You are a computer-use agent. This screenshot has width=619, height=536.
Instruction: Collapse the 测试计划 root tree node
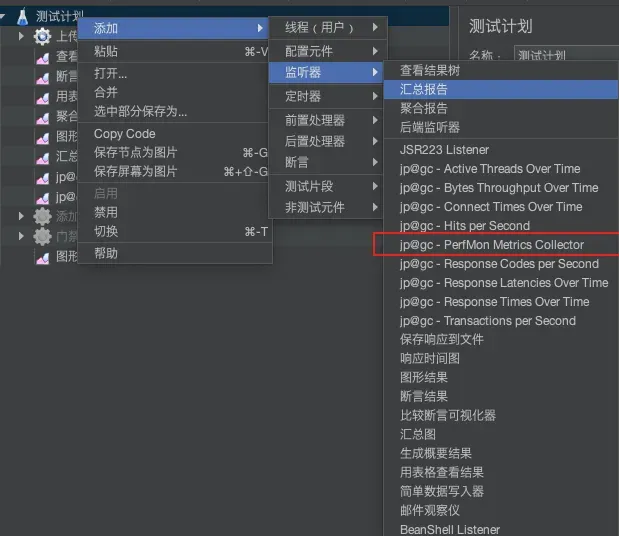(6, 16)
